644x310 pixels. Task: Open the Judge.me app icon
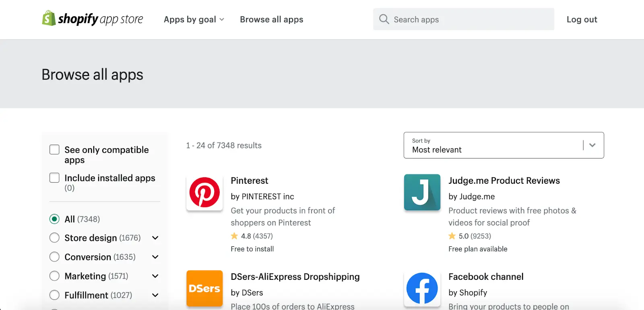click(422, 192)
